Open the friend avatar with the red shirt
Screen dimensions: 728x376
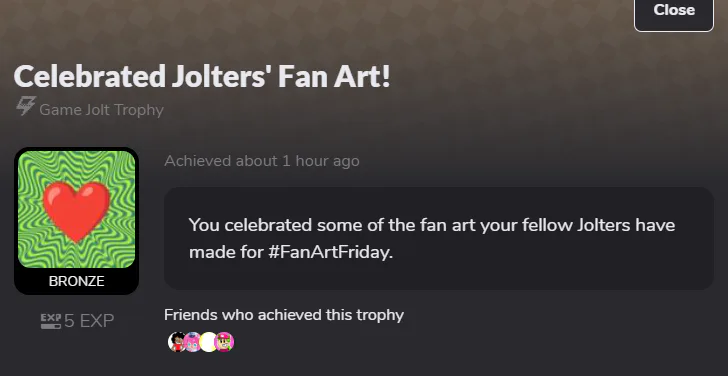tap(176, 342)
